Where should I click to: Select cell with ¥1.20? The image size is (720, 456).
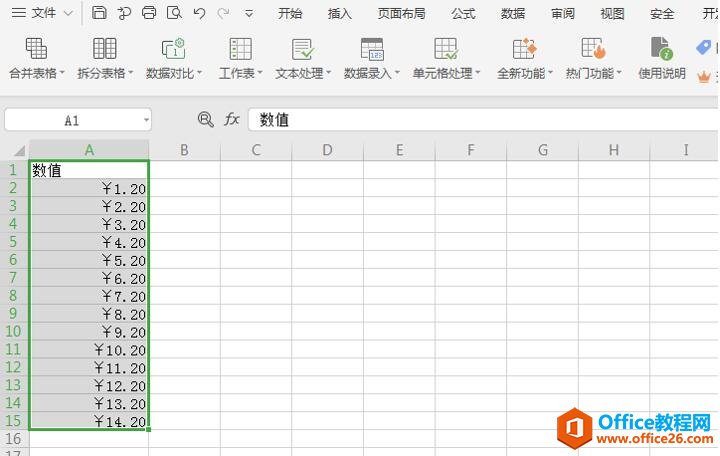[89, 188]
